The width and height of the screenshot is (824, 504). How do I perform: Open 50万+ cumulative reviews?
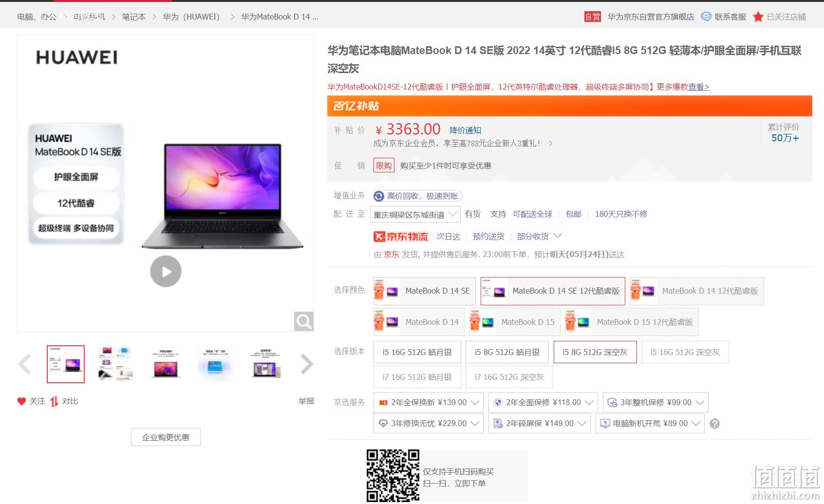click(x=785, y=138)
